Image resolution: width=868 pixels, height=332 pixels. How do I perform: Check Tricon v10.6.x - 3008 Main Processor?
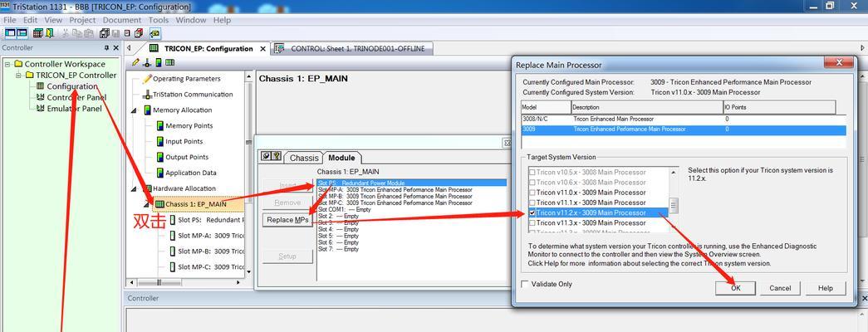click(532, 182)
